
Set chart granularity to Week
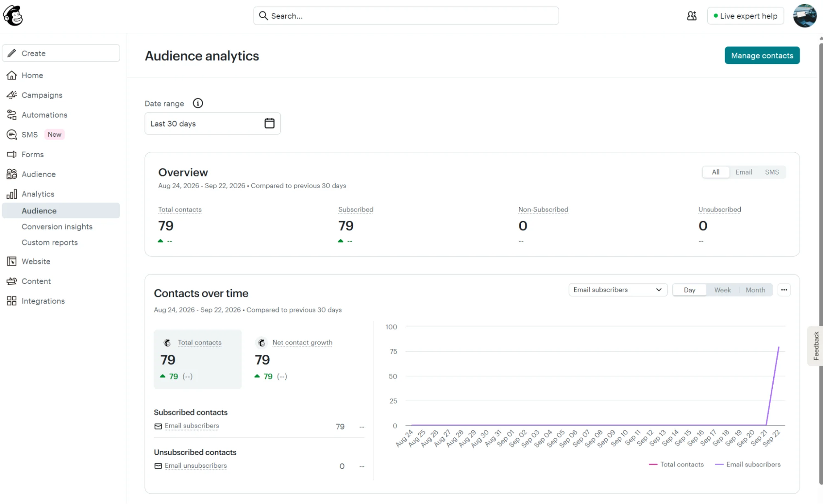pyautogui.click(x=722, y=290)
